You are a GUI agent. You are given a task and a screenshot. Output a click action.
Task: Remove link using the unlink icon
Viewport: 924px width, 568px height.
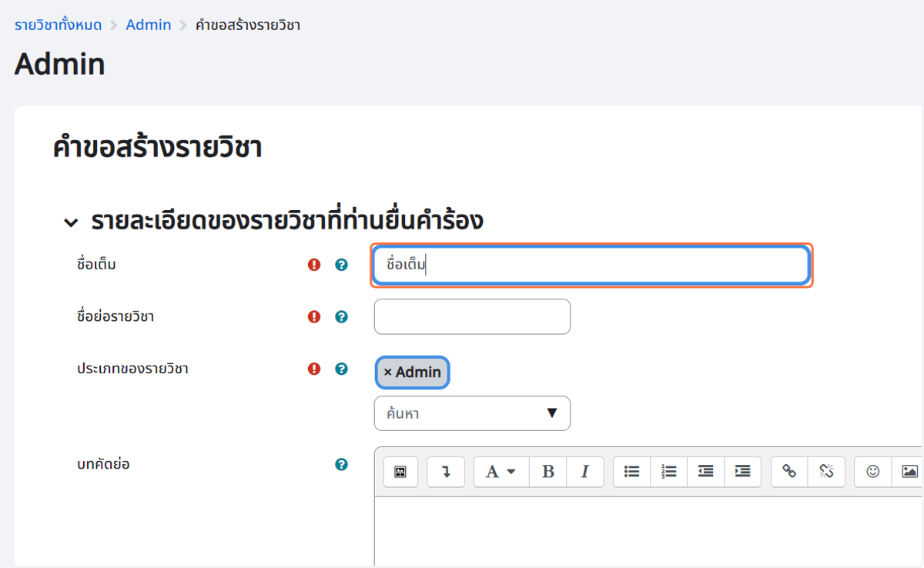[x=826, y=472]
